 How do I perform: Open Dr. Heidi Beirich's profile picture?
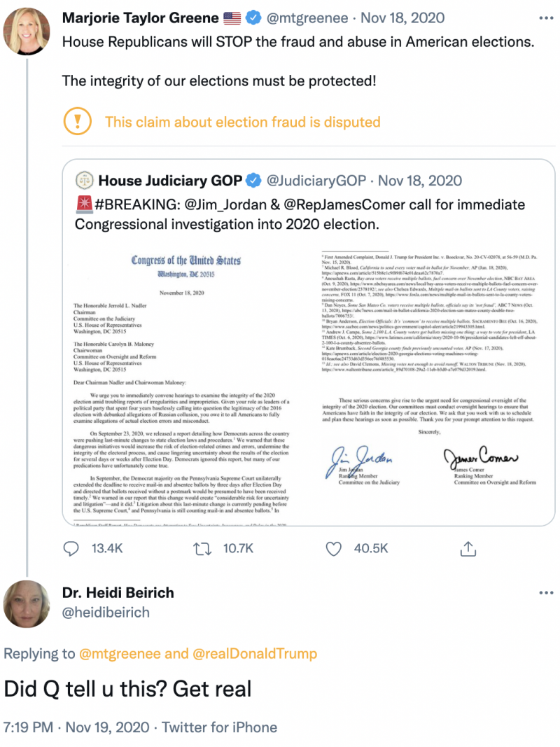(27, 604)
